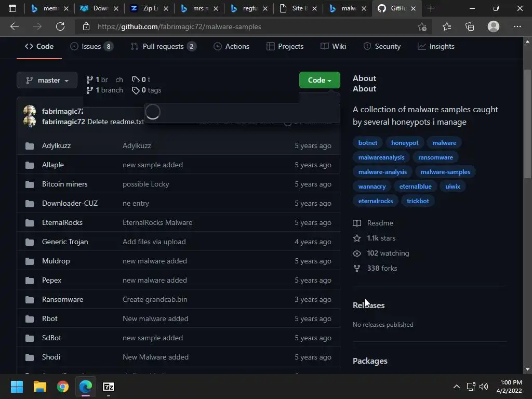532x399 pixels.
Task: Open the 'EternalRocks Malware' commit message
Action: click(x=157, y=222)
